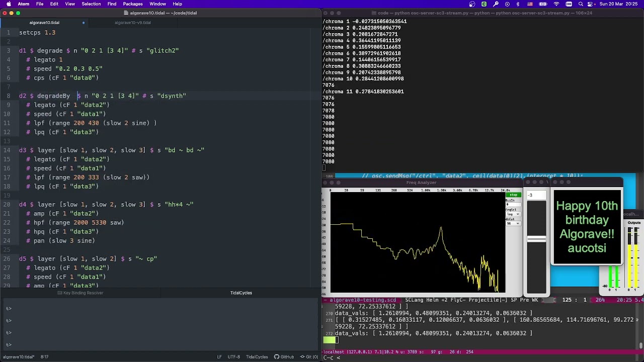
Task: Open the Selection menu
Action: (x=91, y=4)
